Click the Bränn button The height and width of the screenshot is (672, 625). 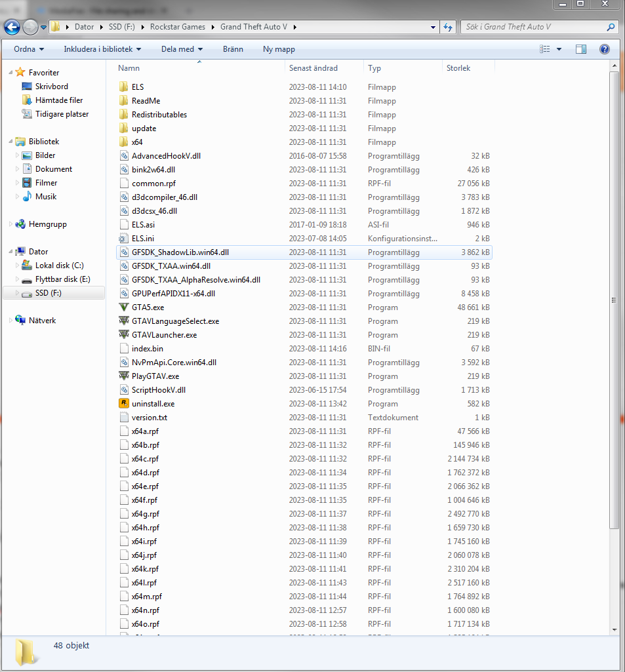tap(233, 49)
